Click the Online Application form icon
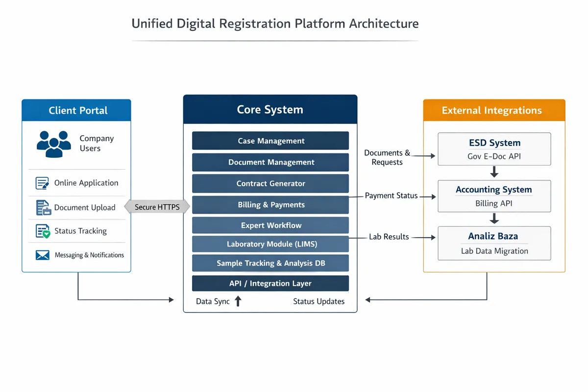588x392 pixels. [43, 183]
